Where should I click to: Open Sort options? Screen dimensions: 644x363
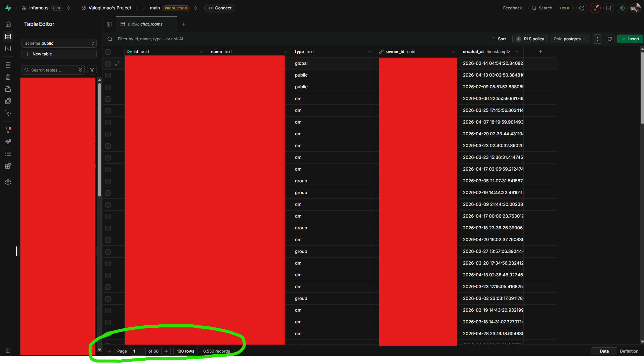[498, 39]
